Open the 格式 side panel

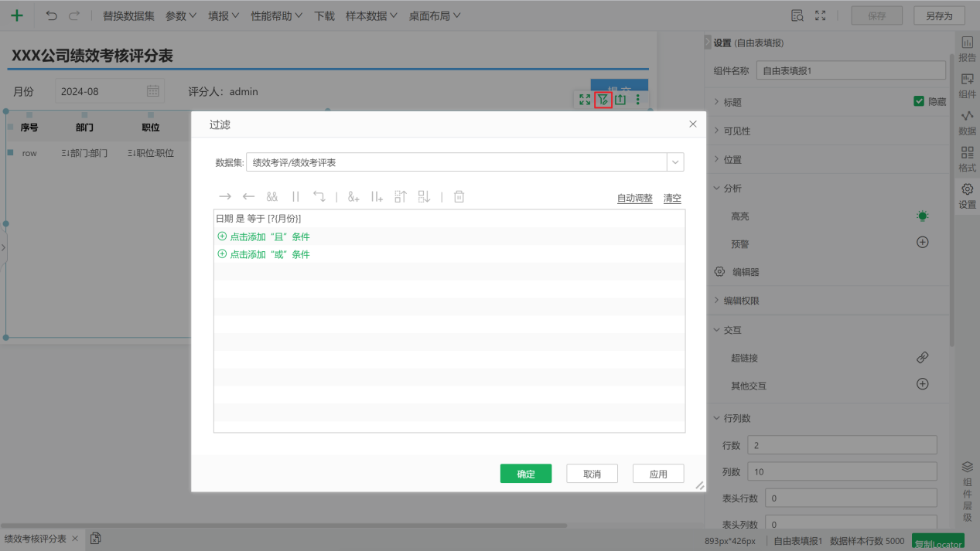pyautogui.click(x=967, y=158)
